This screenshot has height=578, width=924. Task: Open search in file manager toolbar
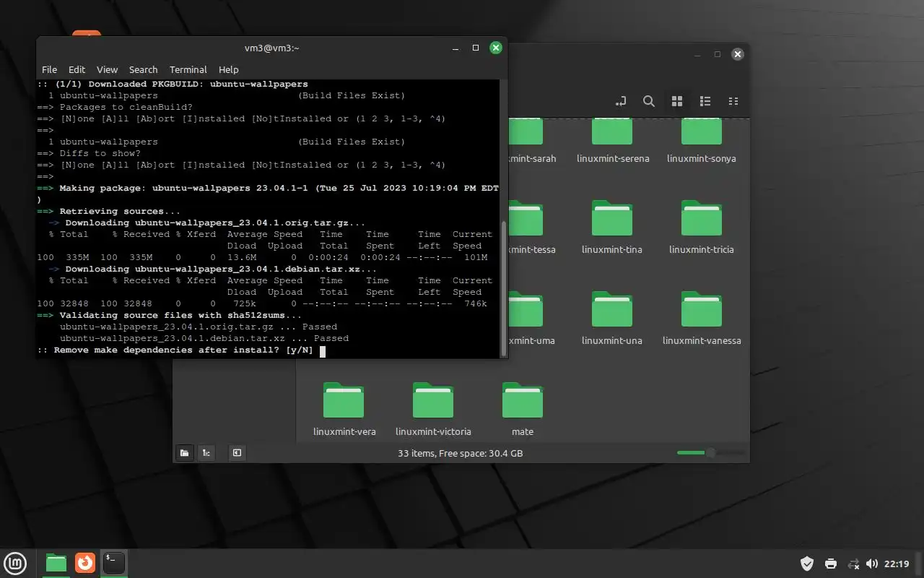tap(649, 101)
